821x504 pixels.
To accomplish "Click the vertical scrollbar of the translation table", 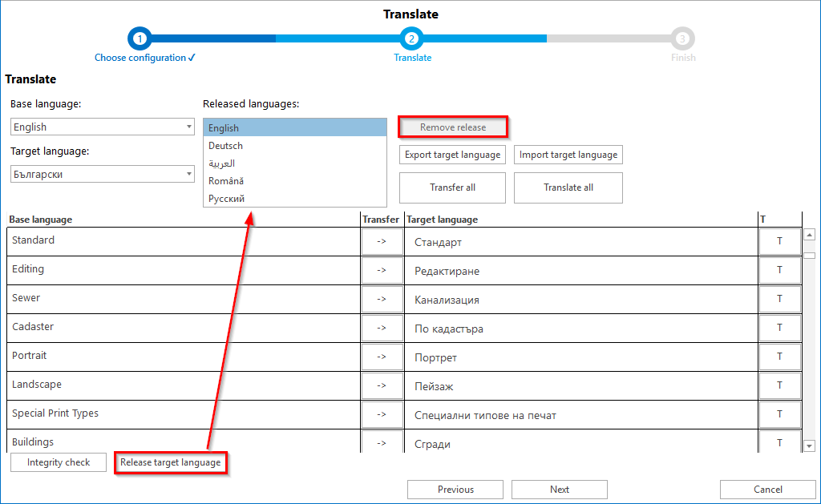I will (810, 337).
